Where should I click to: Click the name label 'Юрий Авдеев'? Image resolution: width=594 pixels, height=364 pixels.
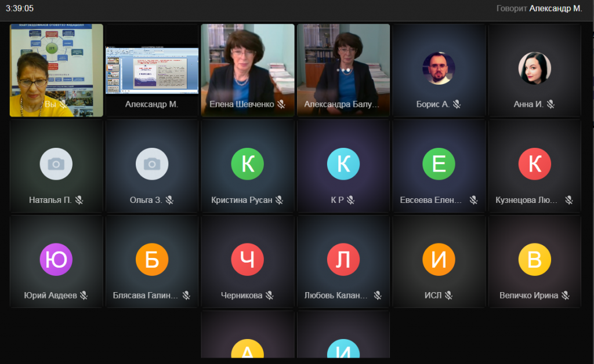tap(50, 296)
